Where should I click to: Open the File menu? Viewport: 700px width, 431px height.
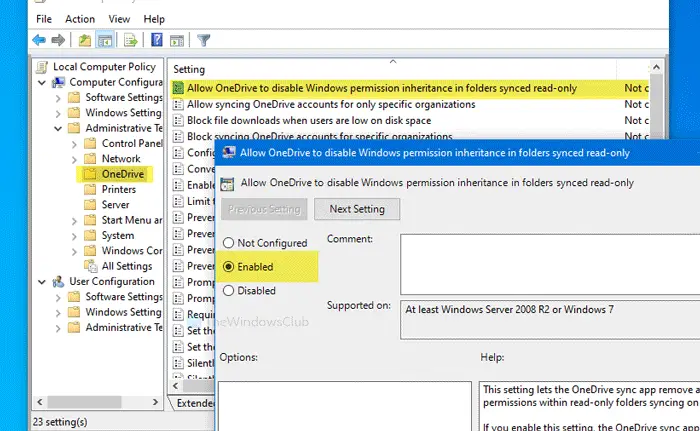click(x=44, y=19)
